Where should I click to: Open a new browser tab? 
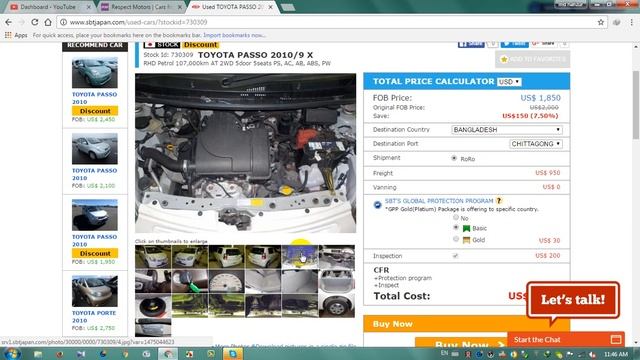(288, 7)
